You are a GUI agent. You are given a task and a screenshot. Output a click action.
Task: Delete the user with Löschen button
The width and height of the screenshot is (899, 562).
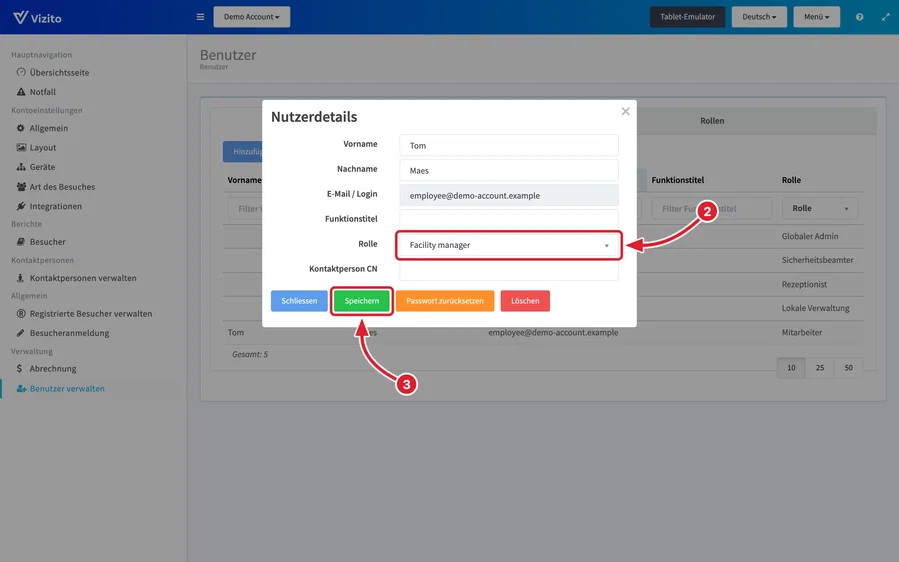(x=525, y=300)
